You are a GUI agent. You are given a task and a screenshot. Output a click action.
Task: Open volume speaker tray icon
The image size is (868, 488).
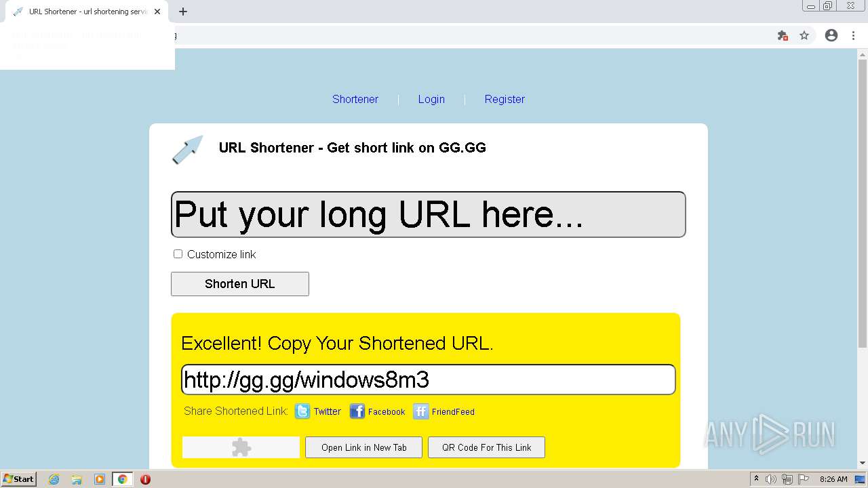[771, 479]
